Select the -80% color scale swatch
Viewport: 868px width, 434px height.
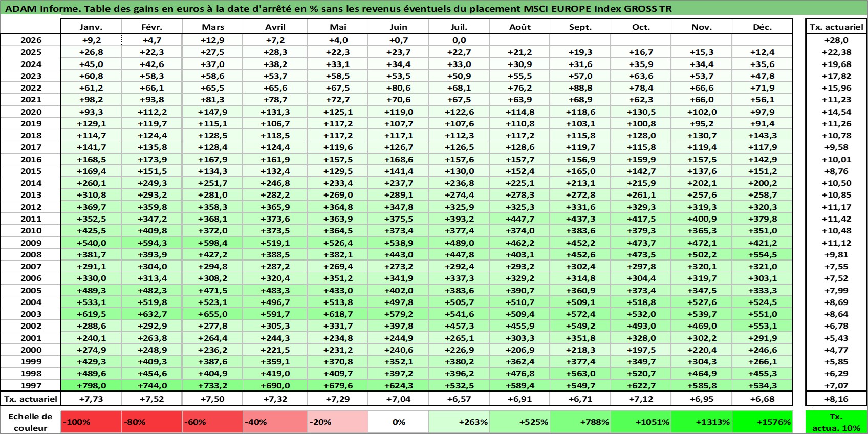[152, 422]
